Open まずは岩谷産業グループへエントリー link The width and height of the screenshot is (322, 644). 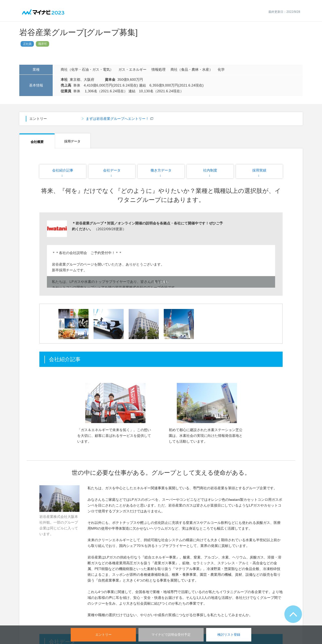117,119
